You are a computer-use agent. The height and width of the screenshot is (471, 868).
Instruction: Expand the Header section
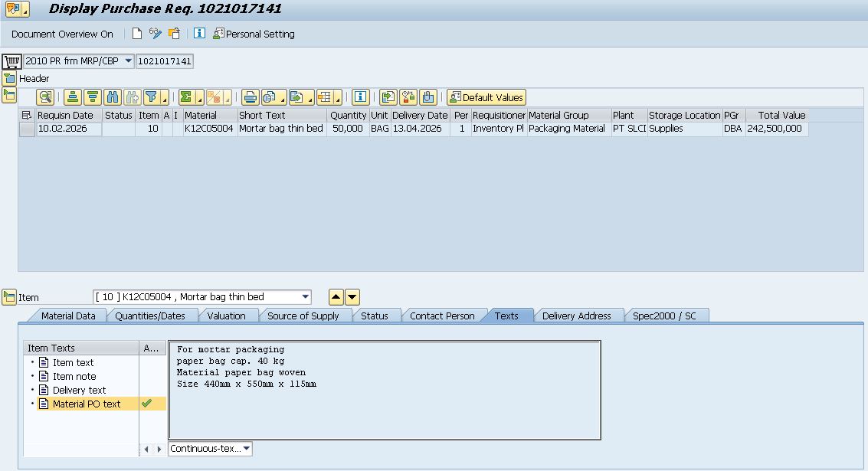[x=9, y=78]
